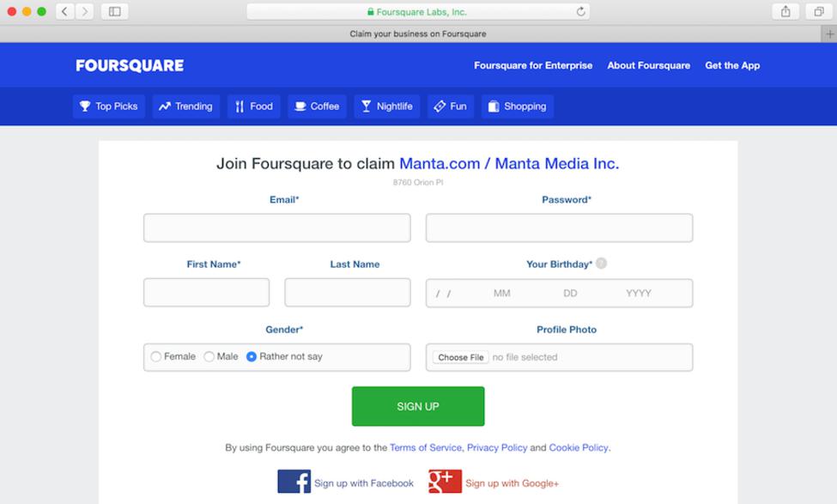The width and height of the screenshot is (837, 504).
Task: Click Sign up with Google+ text
Action: click(x=512, y=483)
